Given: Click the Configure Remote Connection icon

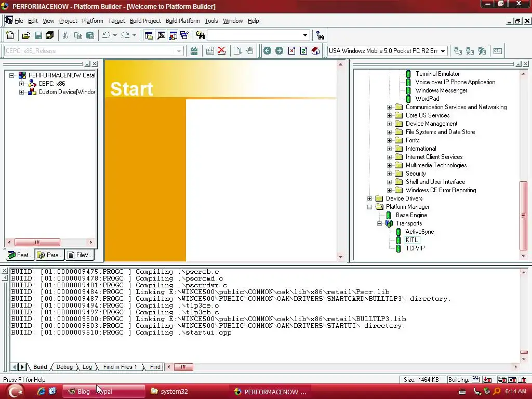Looking at the screenshot, I should pos(482,51).
